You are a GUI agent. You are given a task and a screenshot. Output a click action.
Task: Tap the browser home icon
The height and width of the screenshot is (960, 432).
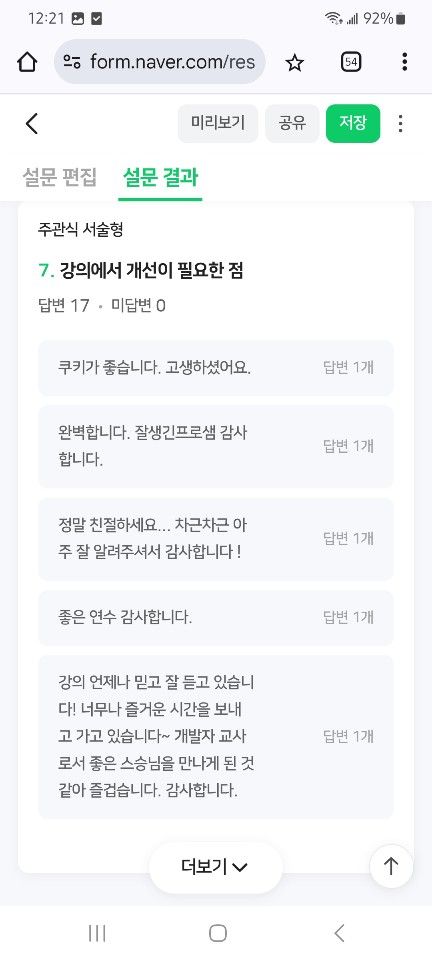[x=27, y=62]
